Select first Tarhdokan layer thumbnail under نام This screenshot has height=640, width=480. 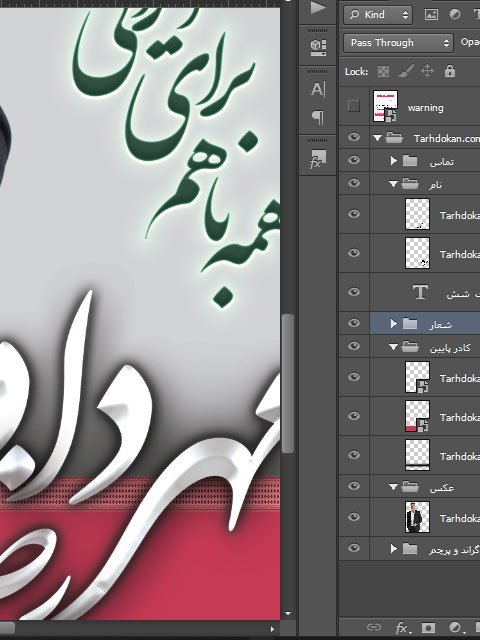(417, 214)
